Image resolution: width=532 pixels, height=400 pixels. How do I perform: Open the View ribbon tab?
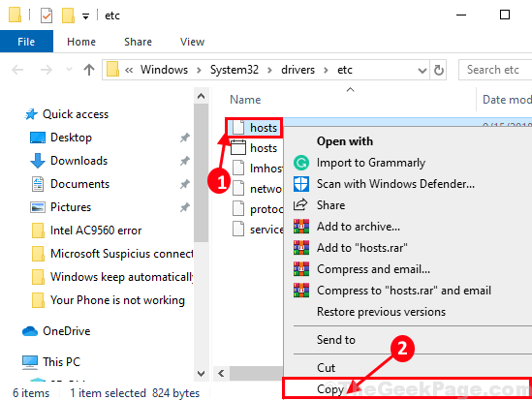(x=192, y=42)
